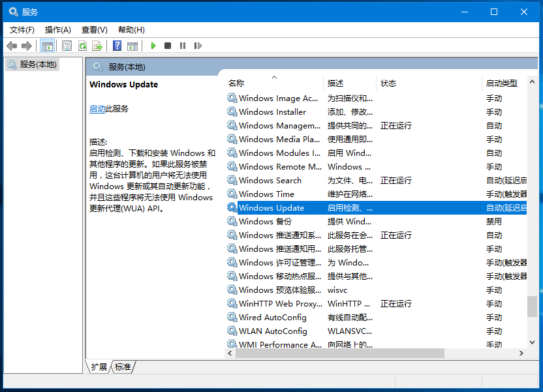
Task: Click the wisvc description cell
Action: coord(337,290)
